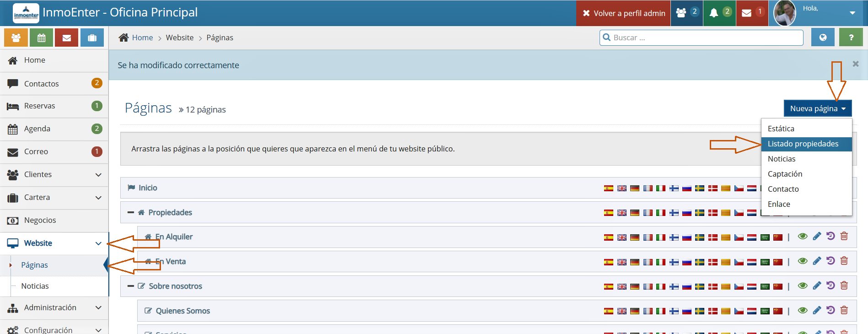Edit the Sobre nosotros page
This screenshot has width=868, height=334.
coord(817,286)
